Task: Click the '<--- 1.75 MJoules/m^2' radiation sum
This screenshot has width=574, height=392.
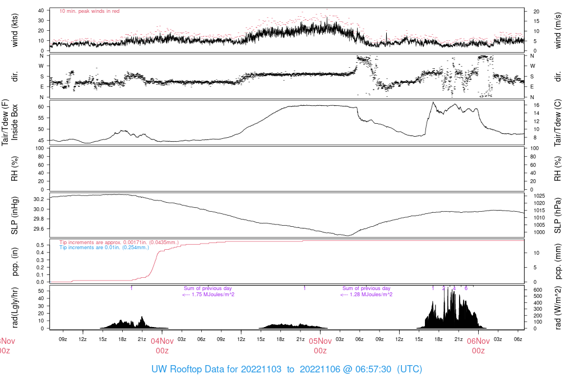Action: point(209,295)
